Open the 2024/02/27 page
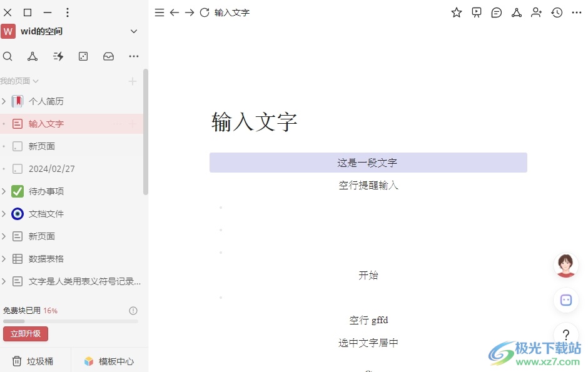Image resolution: width=588 pixels, height=372 pixels. [x=52, y=169]
